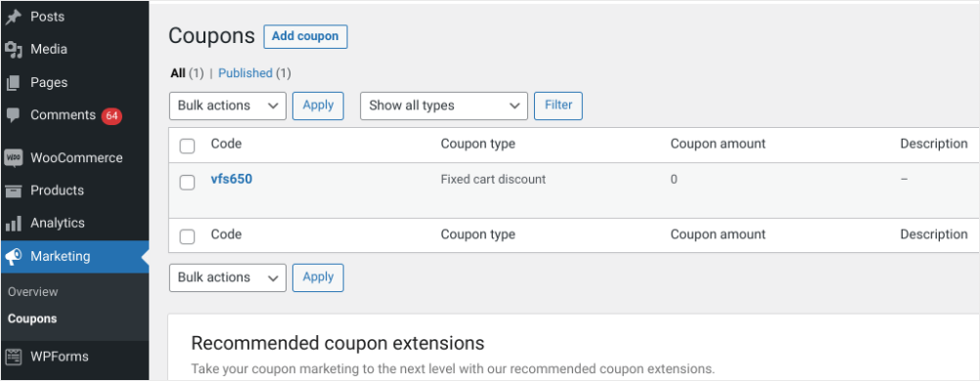
Task: Click the Comments speech bubble icon
Action: point(13,115)
